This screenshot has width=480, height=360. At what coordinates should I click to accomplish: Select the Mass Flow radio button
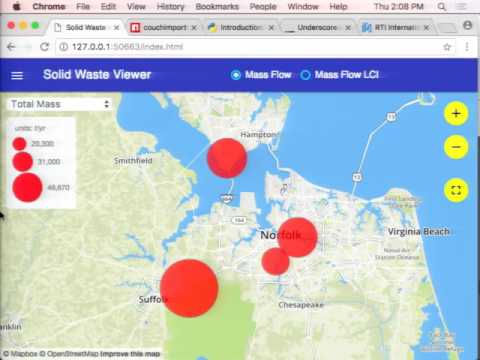tap(236, 75)
